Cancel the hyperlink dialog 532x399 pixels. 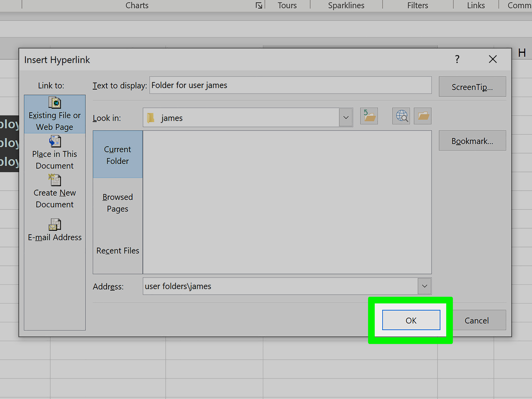tap(476, 320)
